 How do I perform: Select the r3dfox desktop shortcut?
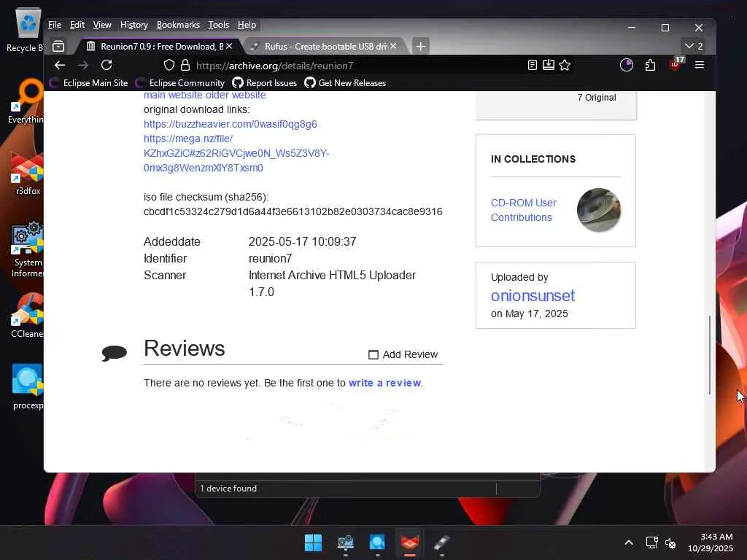coord(27,174)
